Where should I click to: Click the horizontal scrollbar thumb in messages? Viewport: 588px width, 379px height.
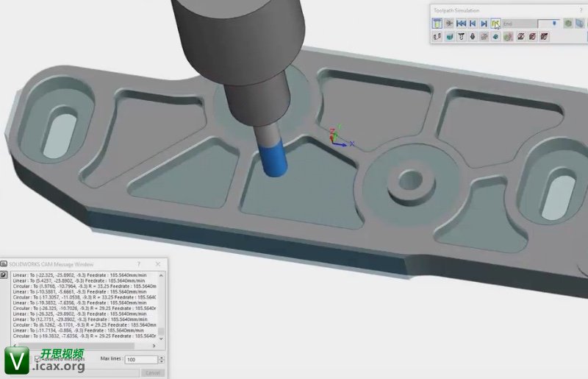[x=76, y=346]
